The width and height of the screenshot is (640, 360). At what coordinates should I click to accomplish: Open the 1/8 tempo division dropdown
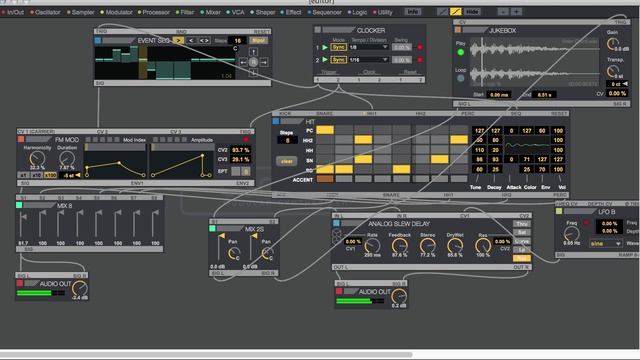coord(369,47)
